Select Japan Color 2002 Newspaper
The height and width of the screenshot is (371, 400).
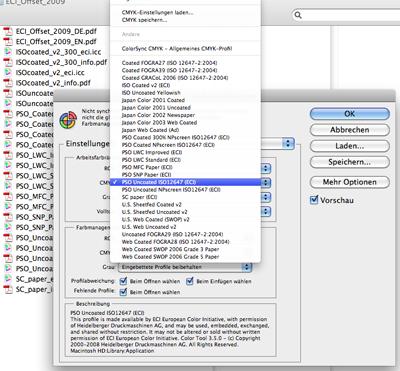point(185,115)
